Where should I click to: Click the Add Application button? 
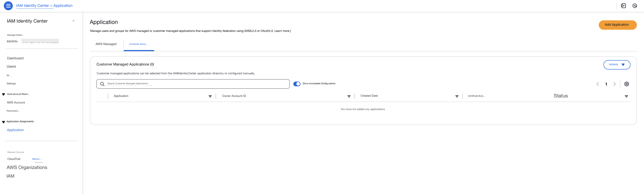[618, 25]
